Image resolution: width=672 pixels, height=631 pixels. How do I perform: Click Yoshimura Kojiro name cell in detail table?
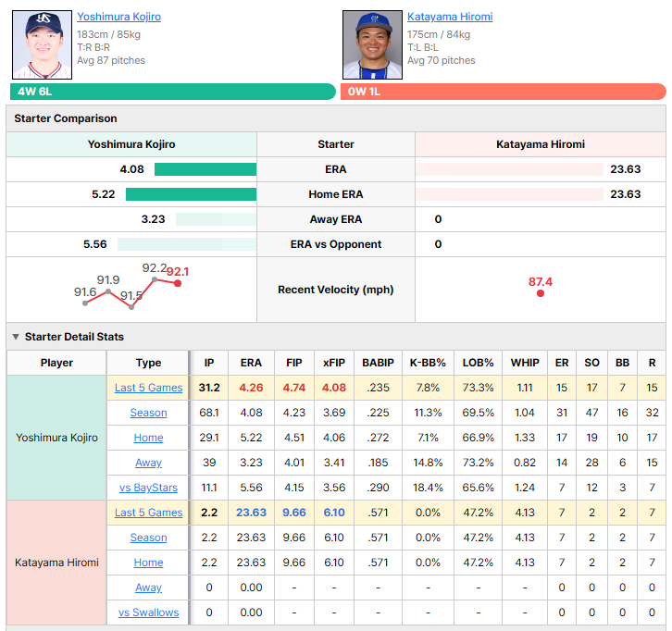tap(56, 438)
